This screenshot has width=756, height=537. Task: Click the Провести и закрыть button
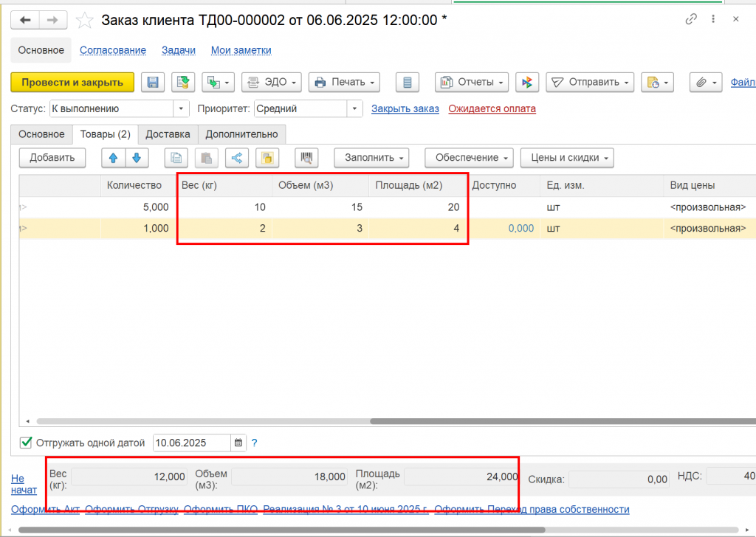click(72, 83)
